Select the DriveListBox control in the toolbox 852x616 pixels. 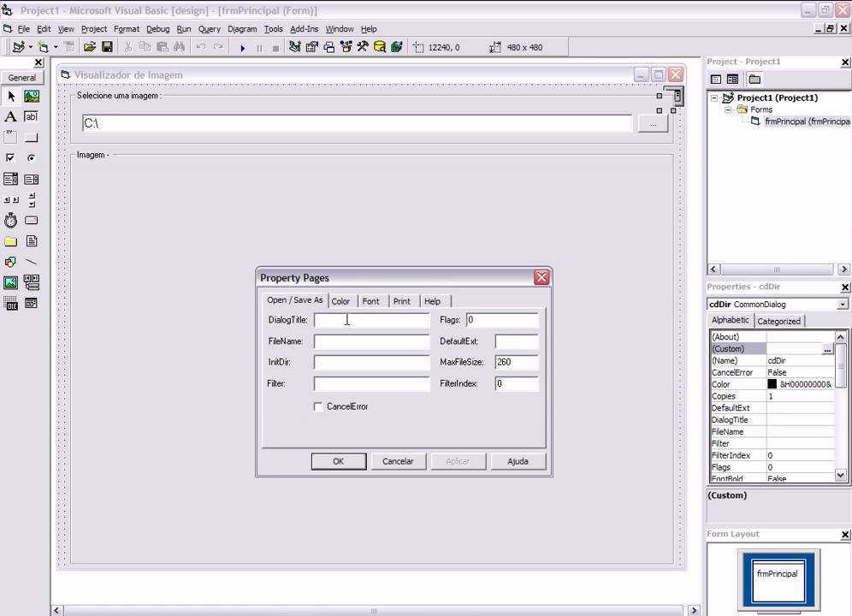[x=32, y=220]
